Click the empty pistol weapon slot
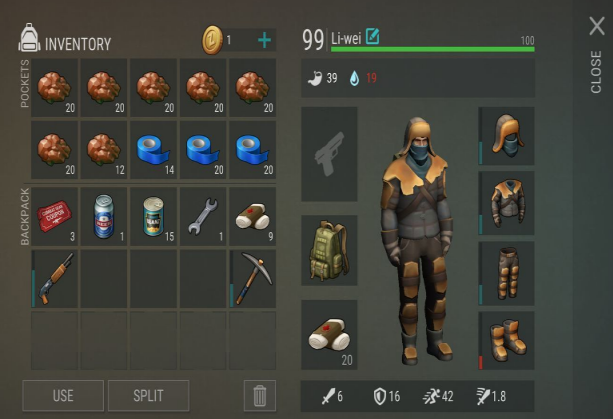 (x=329, y=154)
